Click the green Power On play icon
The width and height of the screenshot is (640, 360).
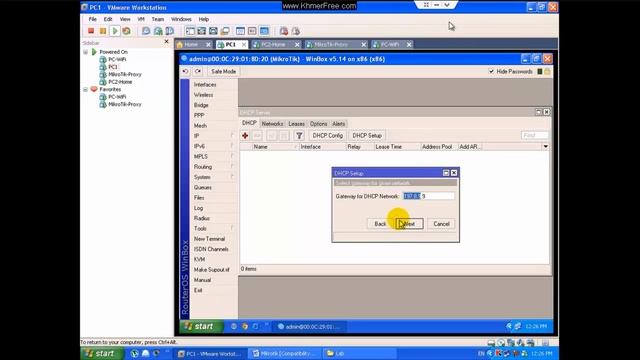[x=115, y=31]
